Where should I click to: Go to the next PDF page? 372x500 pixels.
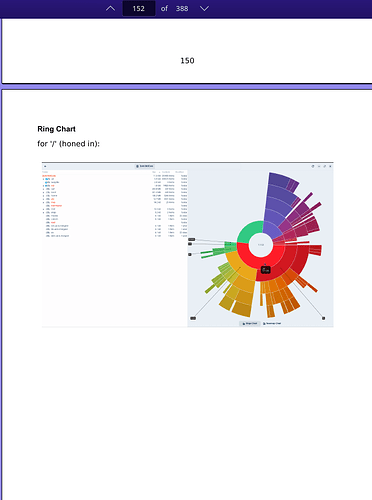point(204,8)
